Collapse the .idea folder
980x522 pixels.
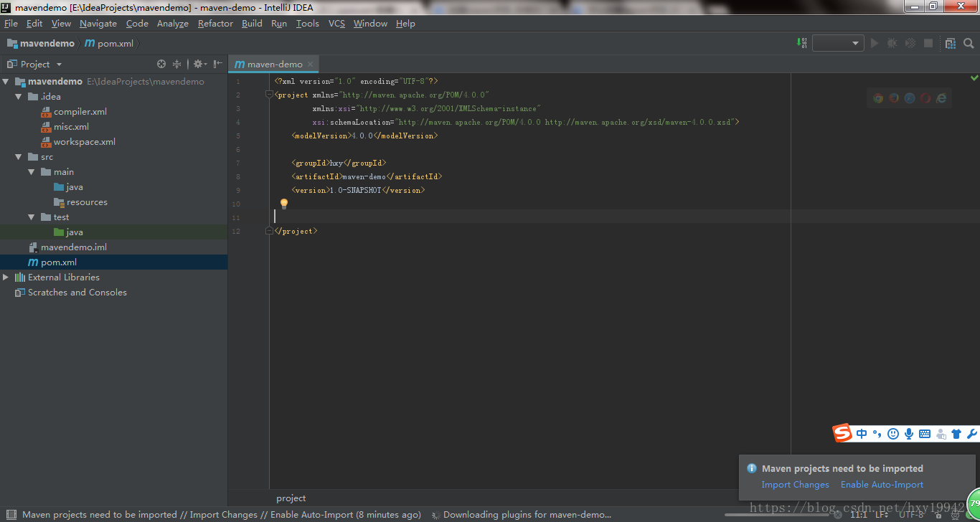click(19, 96)
